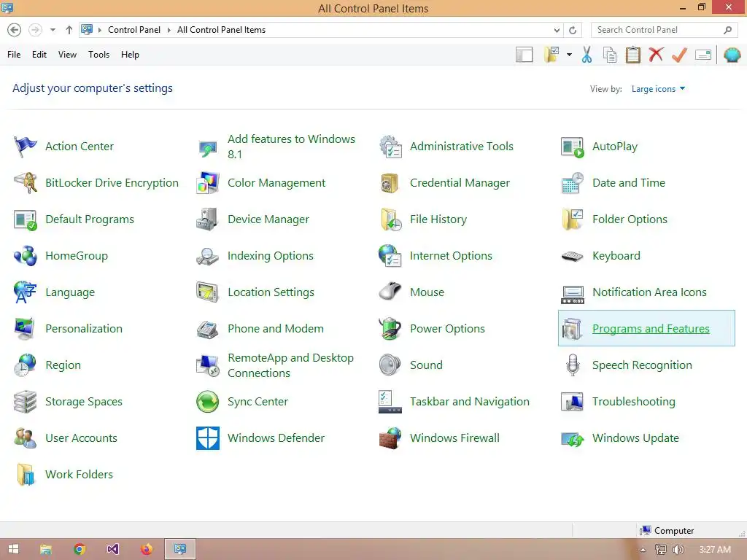The height and width of the screenshot is (560, 747).
Task: Open the Tools menu
Action: 98,55
